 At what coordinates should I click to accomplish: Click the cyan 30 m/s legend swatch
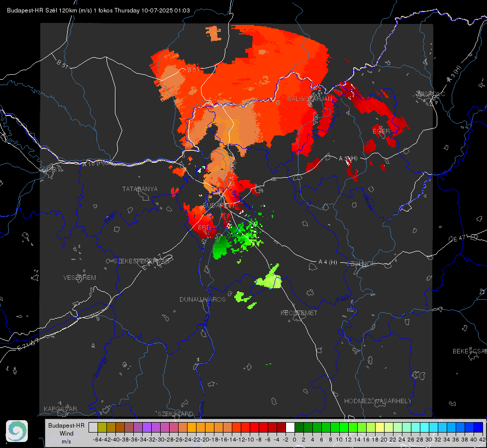point(434,427)
